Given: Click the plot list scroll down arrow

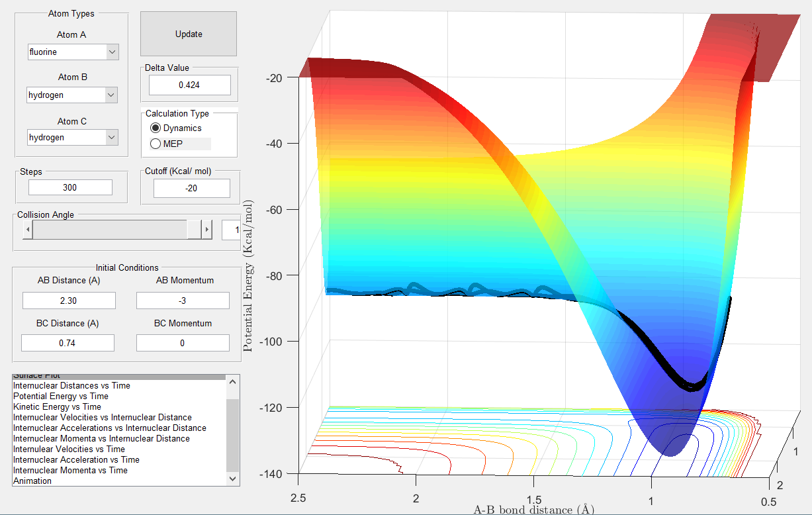Looking at the screenshot, I should pos(232,479).
